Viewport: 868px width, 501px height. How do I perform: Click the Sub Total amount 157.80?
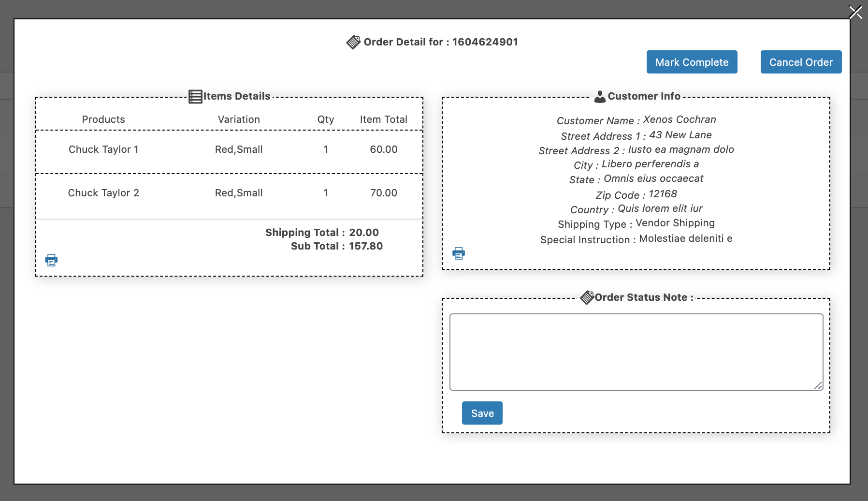(366, 246)
